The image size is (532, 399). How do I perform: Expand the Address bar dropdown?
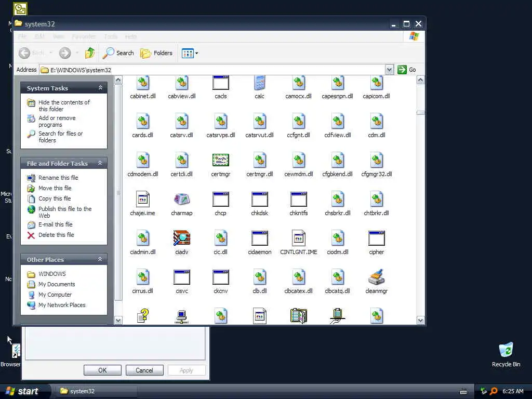[x=389, y=70]
